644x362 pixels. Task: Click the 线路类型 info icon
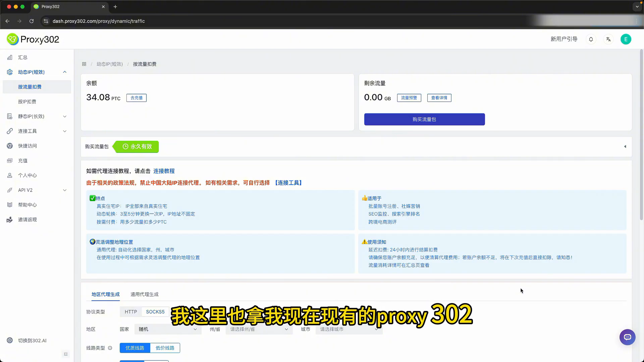110,348
